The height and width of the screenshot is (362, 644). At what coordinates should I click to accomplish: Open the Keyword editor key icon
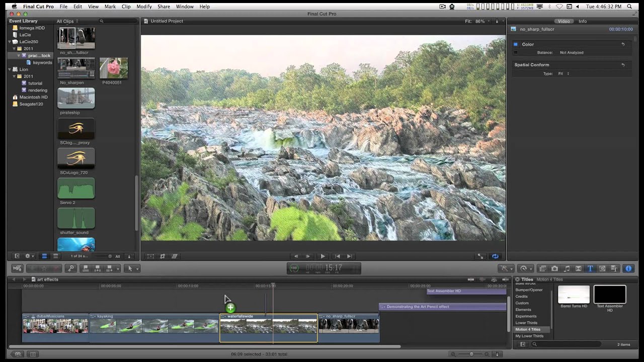[x=71, y=268]
